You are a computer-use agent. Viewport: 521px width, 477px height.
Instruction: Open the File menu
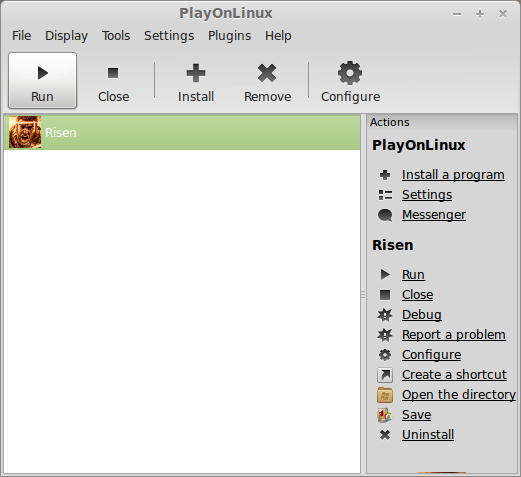click(x=22, y=36)
